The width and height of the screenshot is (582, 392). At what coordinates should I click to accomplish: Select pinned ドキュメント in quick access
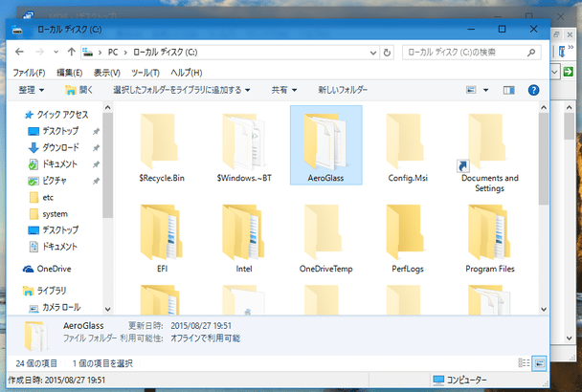click(53, 163)
